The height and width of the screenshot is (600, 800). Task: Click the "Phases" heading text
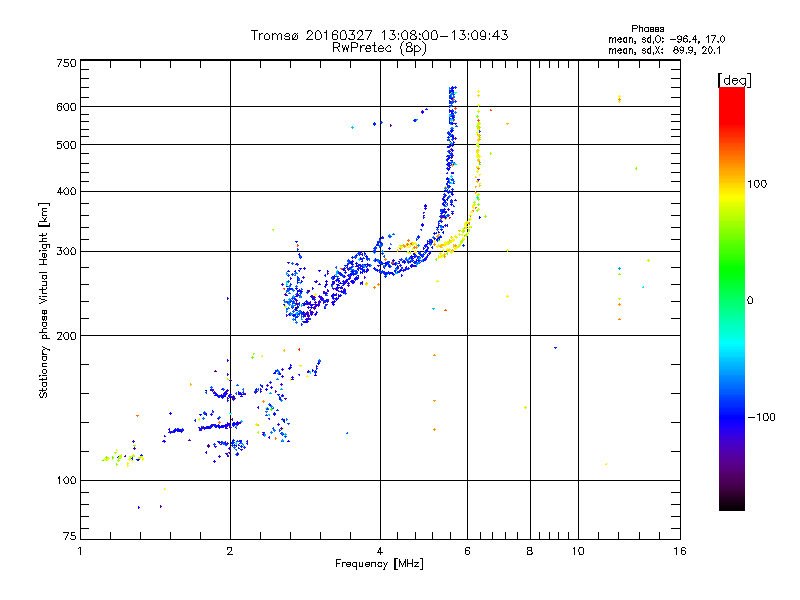click(x=647, y=29)
